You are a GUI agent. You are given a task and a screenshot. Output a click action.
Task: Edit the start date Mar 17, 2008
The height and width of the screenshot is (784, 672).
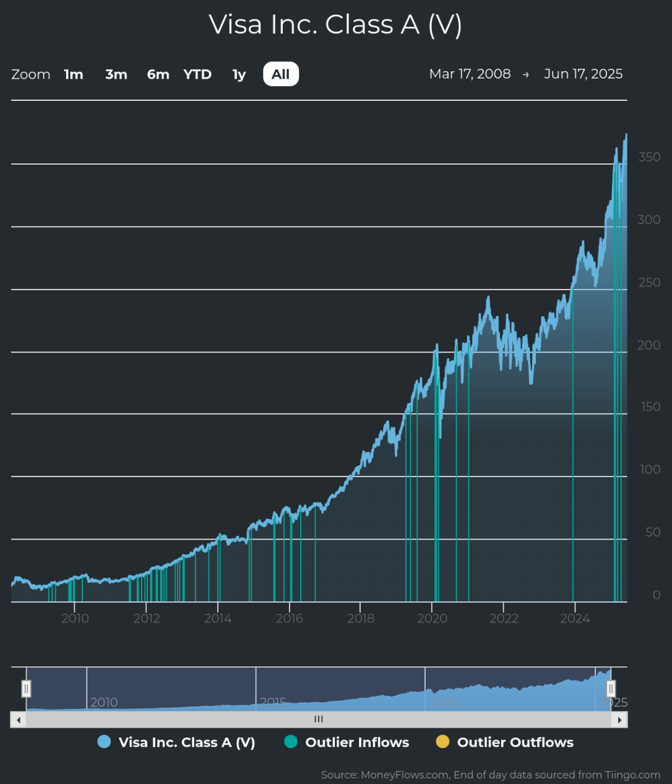tap(470, 74)
